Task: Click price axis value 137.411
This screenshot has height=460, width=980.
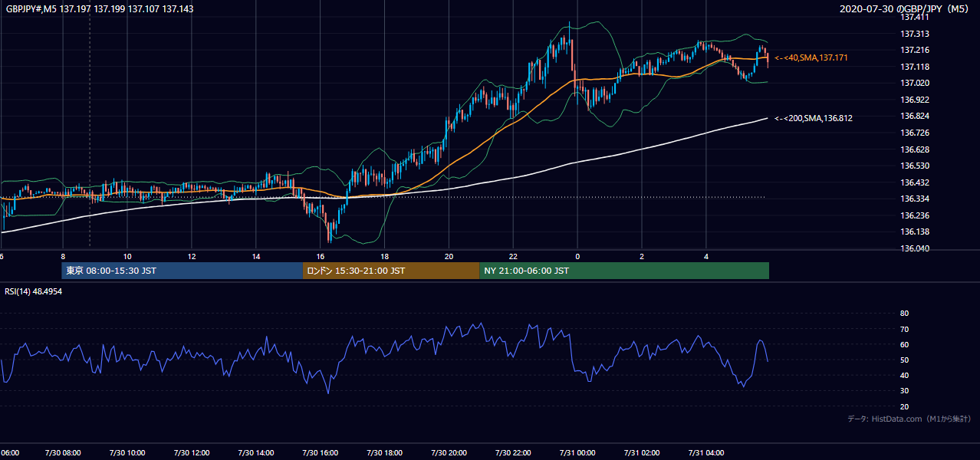Action: click(915, 17)
